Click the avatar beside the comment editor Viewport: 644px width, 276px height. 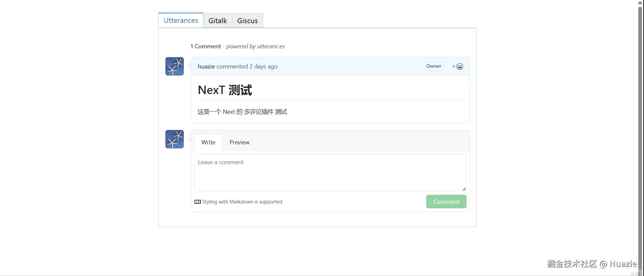pos(174,139)
